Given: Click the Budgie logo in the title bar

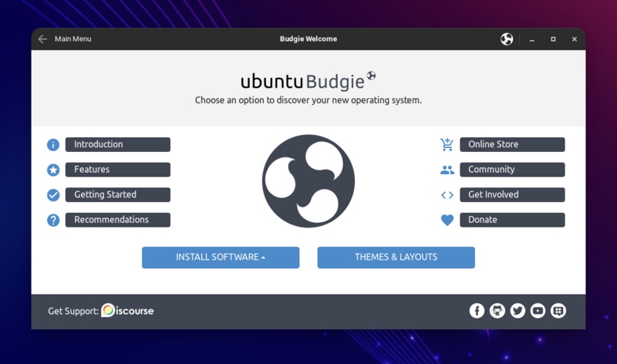Looking at the screenshot, I should 507,39.
